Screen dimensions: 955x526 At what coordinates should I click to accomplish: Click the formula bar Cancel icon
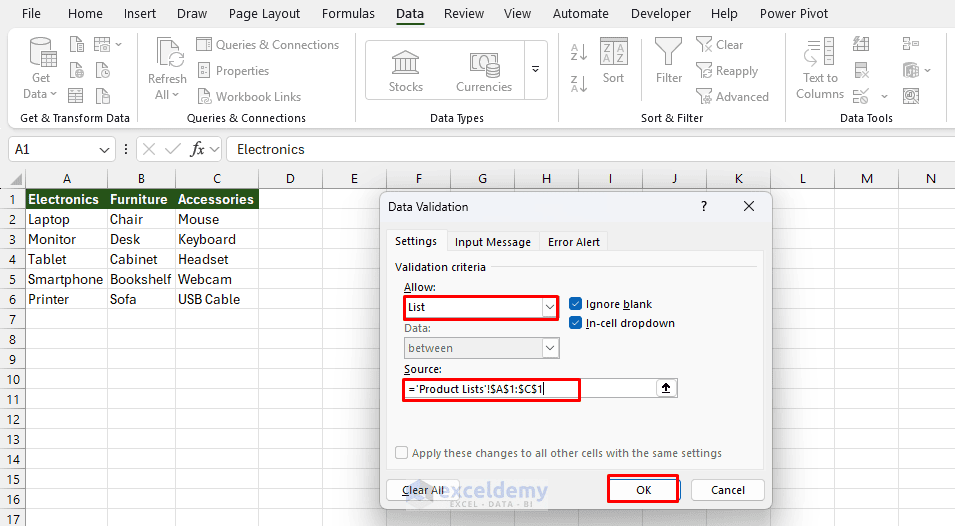(x=149, y=149)
